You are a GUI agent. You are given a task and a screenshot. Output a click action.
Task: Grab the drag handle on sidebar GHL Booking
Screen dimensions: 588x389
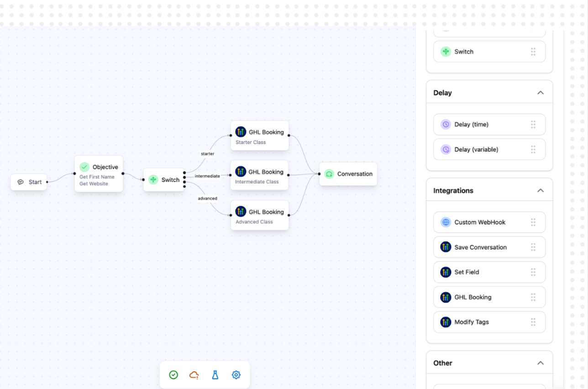[x=533, y=297]
